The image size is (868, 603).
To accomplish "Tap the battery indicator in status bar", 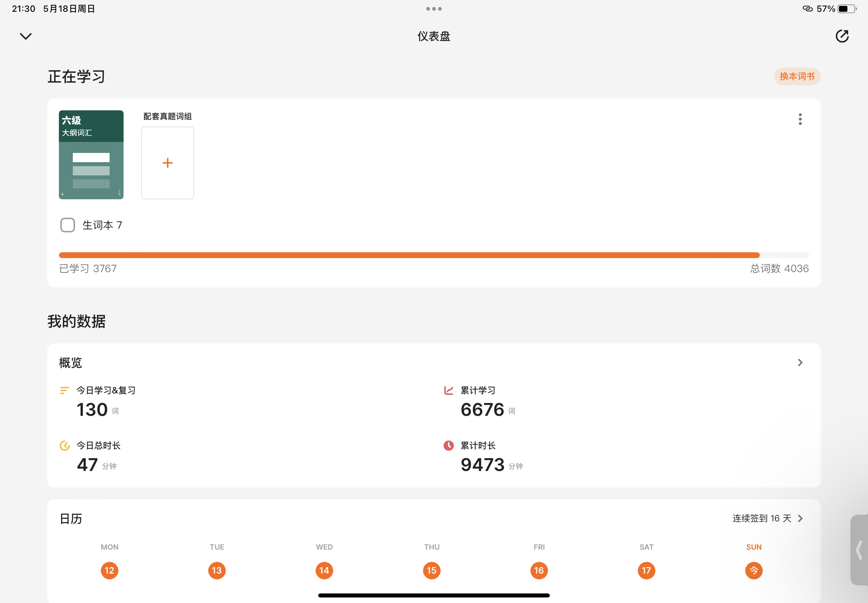I will (847, 9).
